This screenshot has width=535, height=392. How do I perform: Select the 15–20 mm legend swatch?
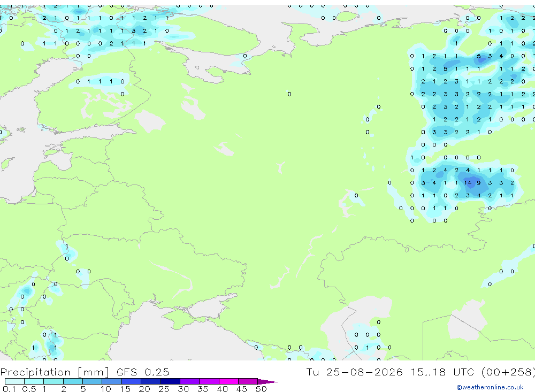pyautogui.click(x=131, y=381)
